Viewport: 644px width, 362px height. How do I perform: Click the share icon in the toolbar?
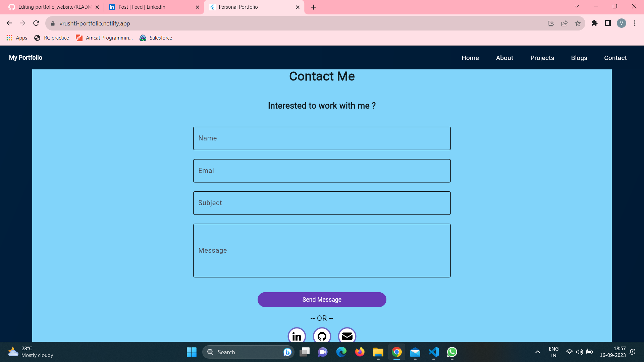[564, 23]
